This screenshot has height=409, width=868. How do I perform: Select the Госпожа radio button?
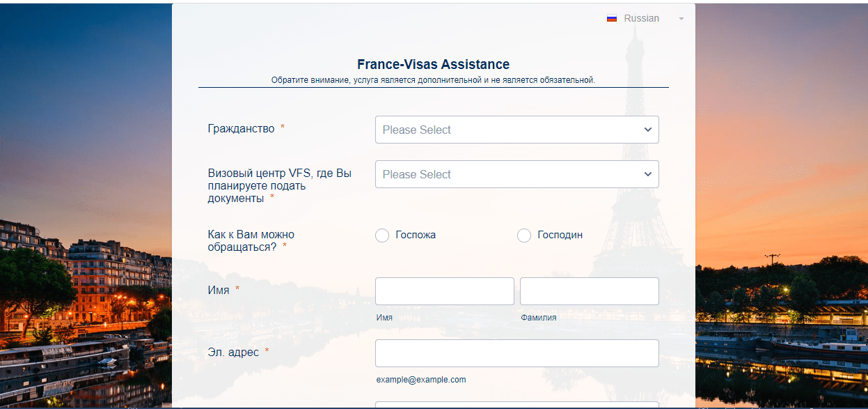point(382,236)
